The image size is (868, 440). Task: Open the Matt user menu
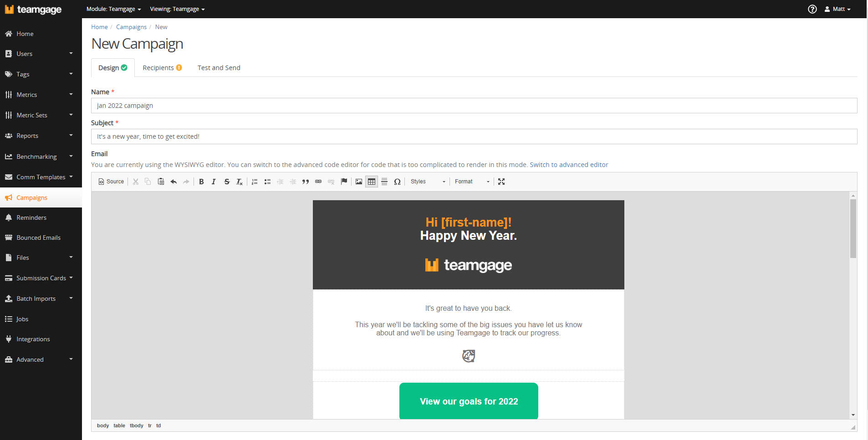[x=837, y=9]
